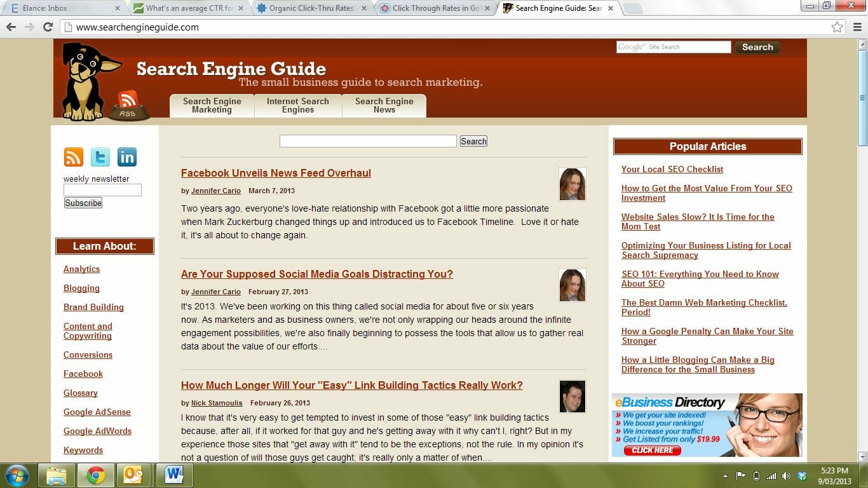Click the battery power tray icon

(756, 476)
